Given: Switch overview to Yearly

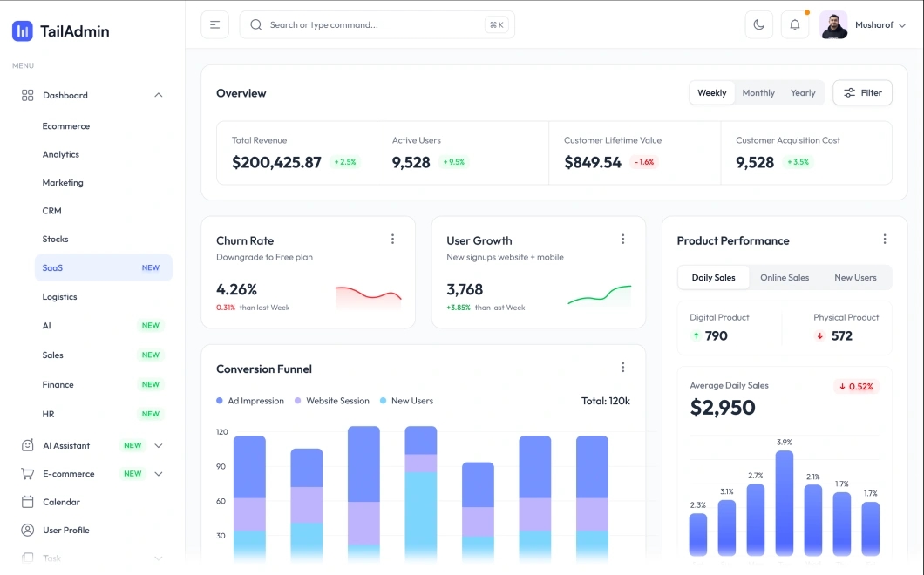Looking at the screenshot, I should (803, 93).
